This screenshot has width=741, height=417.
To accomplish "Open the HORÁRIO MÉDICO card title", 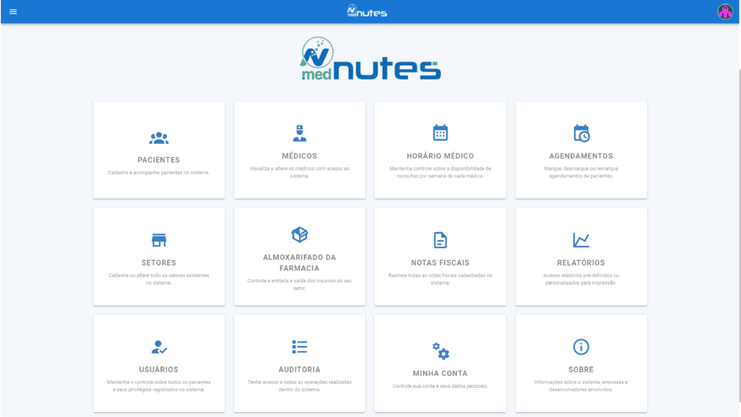I will pos(440,156).
